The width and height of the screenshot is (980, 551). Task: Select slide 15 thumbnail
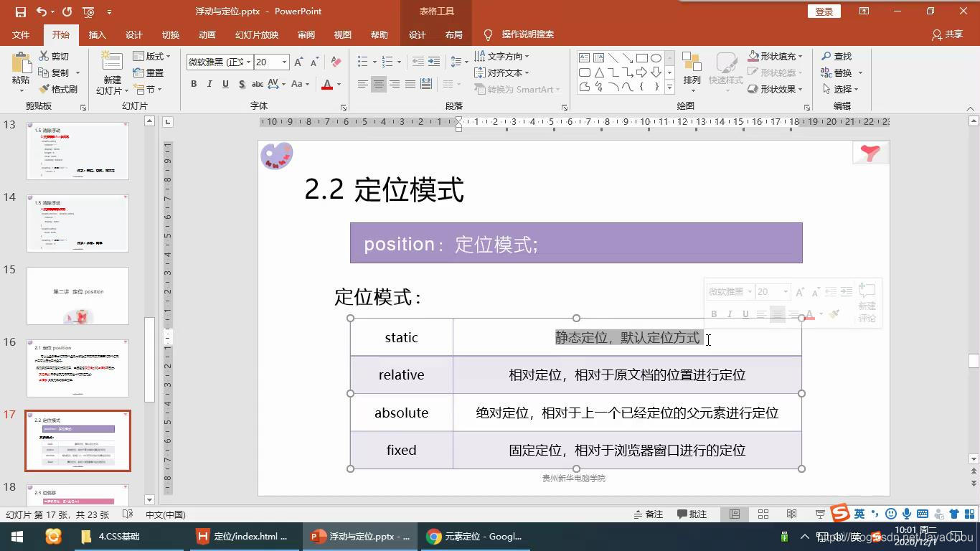pyautogui.click(x=77, y=296)
